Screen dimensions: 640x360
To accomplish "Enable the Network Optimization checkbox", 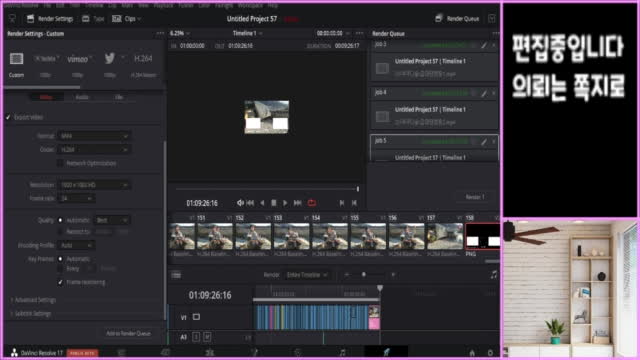I will pos(60,163).
